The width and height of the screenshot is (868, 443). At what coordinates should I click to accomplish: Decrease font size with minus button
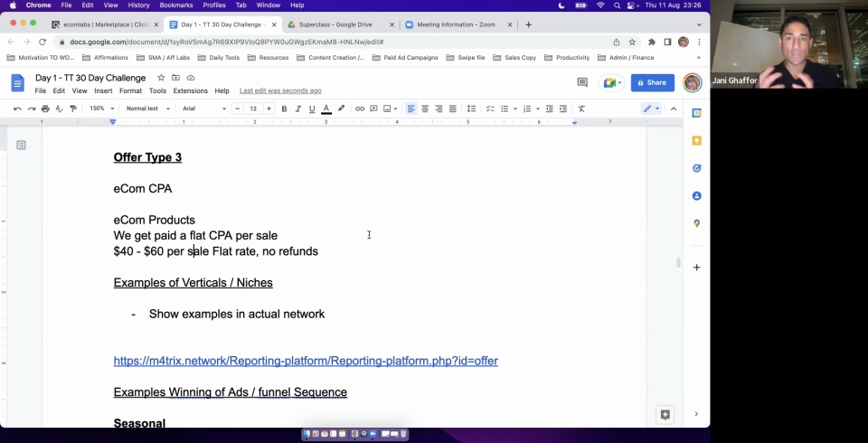pos(238,108)
